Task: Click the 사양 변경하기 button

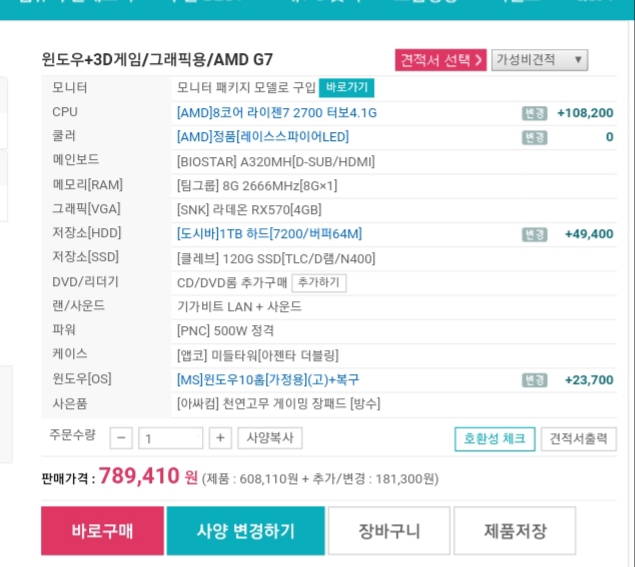Action: click(244, 530)
